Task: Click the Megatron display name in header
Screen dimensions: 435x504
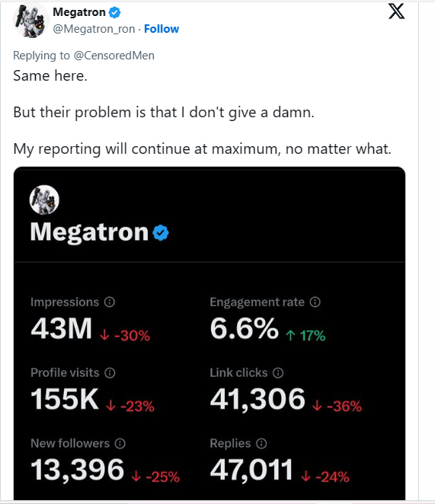Action: [79, 12]
